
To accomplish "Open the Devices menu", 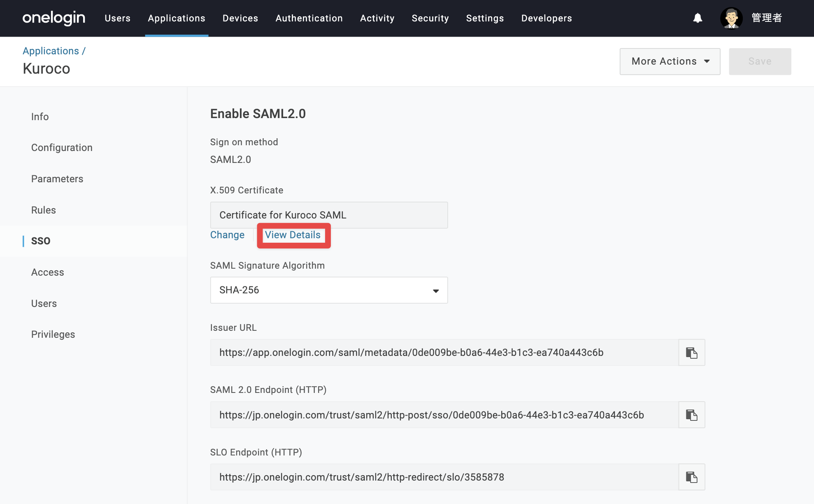I will point(240,18).
